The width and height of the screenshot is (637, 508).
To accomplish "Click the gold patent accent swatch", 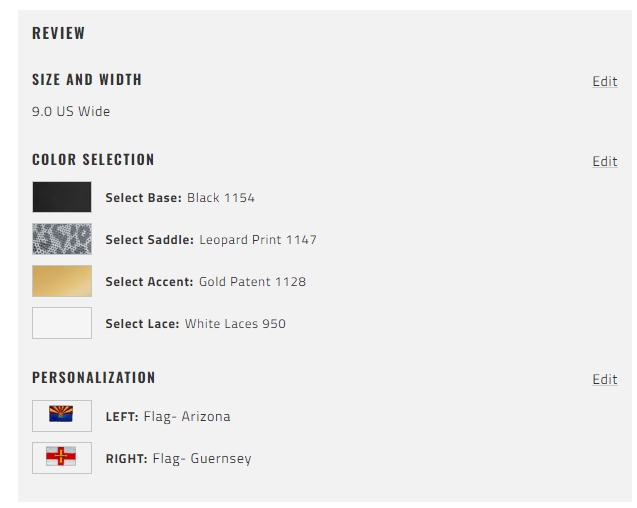I will point(62,281).
